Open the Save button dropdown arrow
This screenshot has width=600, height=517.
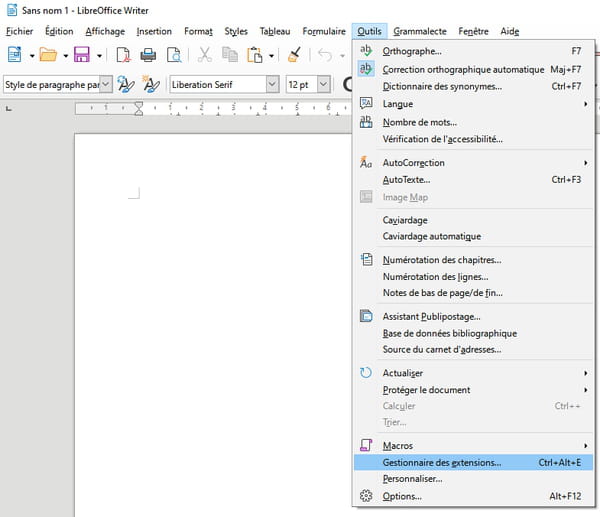tap(99, 56)
